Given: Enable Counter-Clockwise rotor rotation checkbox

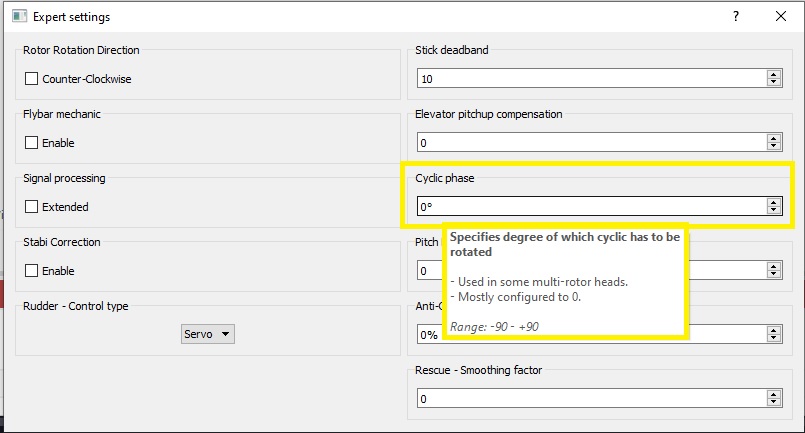Looking at the screenshot, I should 31,79.
